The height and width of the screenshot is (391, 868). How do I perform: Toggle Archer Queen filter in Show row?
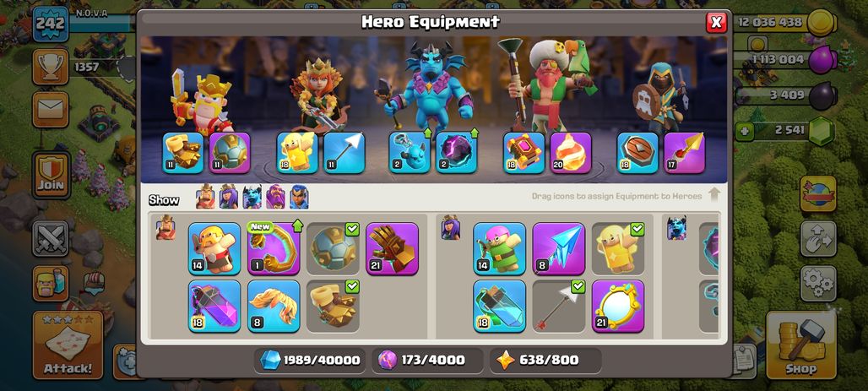point(229,197)
